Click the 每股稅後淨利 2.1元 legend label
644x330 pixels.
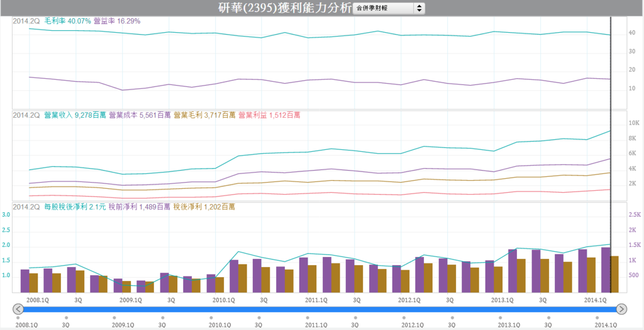75,207
